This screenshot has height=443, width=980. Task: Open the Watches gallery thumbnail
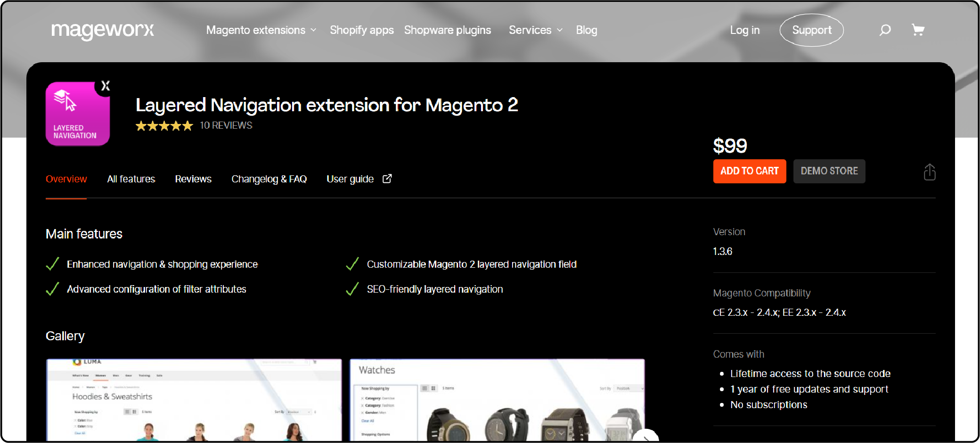[497, 400]
